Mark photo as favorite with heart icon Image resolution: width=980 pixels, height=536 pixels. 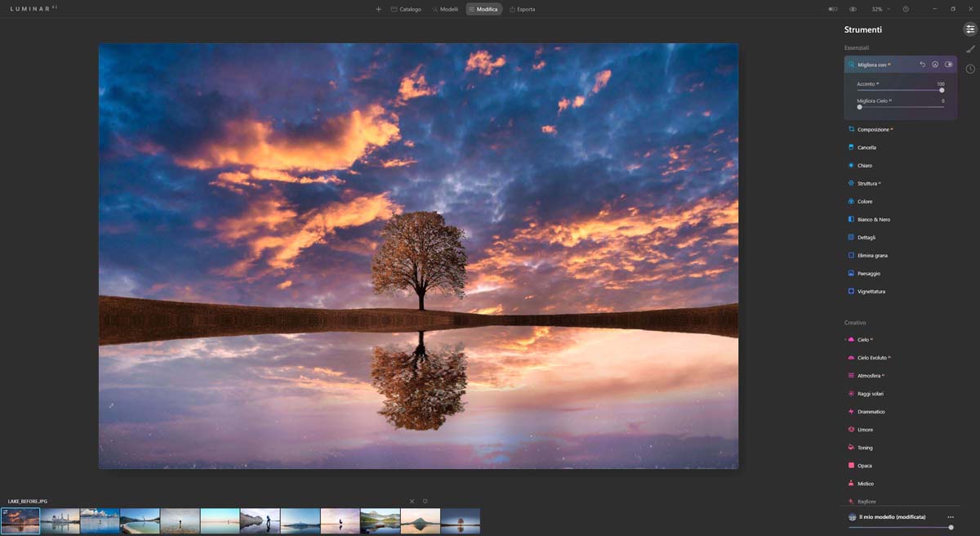(x=425, y=501)
